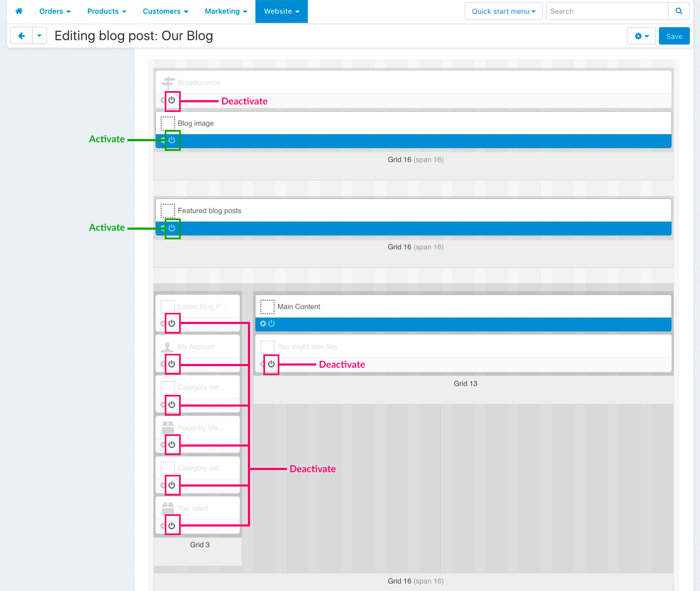
Task: Open the Website menu tab
Action: click(x=281, y=11)
